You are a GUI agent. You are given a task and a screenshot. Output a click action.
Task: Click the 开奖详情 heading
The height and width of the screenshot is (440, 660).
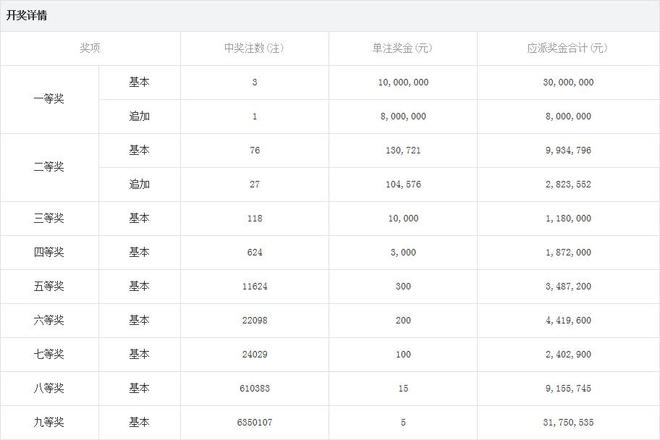(x=27, y=16)
